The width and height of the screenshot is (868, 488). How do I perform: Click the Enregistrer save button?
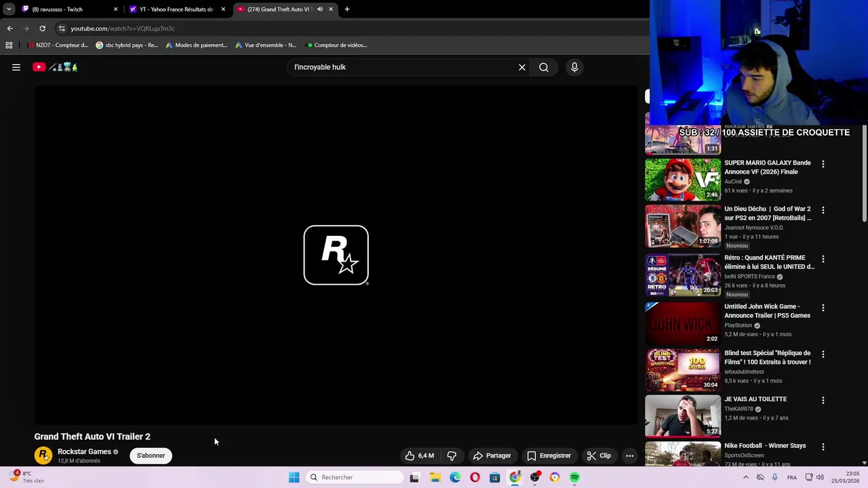click(x=549, y=455)
